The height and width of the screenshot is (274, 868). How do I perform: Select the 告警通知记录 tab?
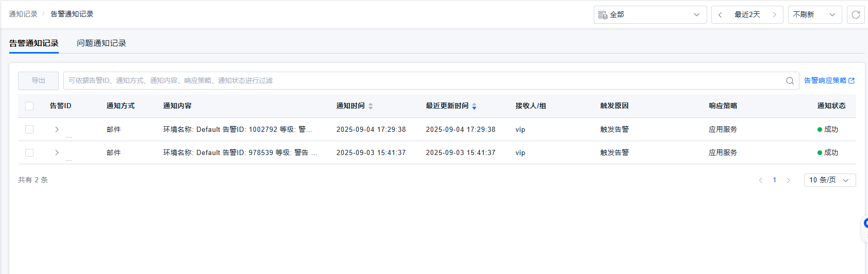tap(34, 43)
